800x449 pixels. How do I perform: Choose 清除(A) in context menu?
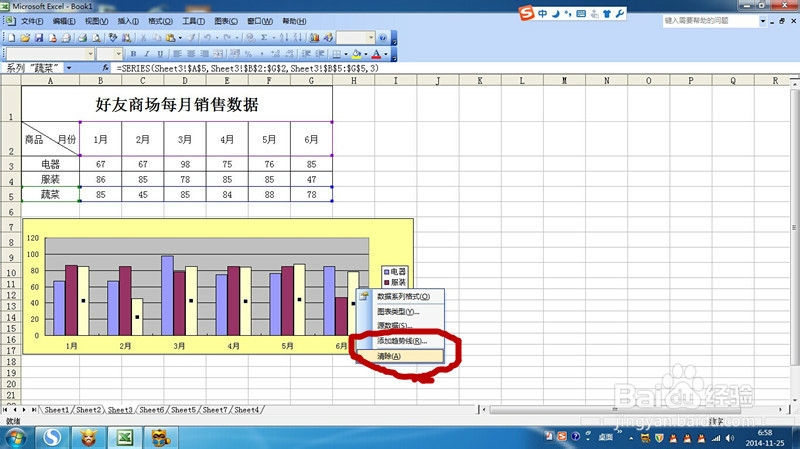[x=401, y=356]
